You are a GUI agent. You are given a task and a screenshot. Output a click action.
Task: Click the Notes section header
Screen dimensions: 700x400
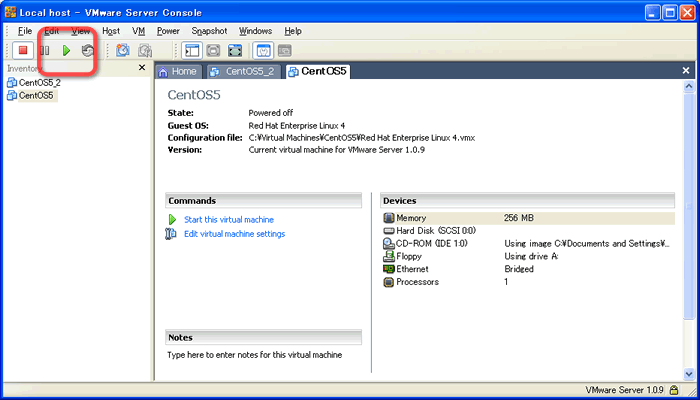click(x=263, y=338)
